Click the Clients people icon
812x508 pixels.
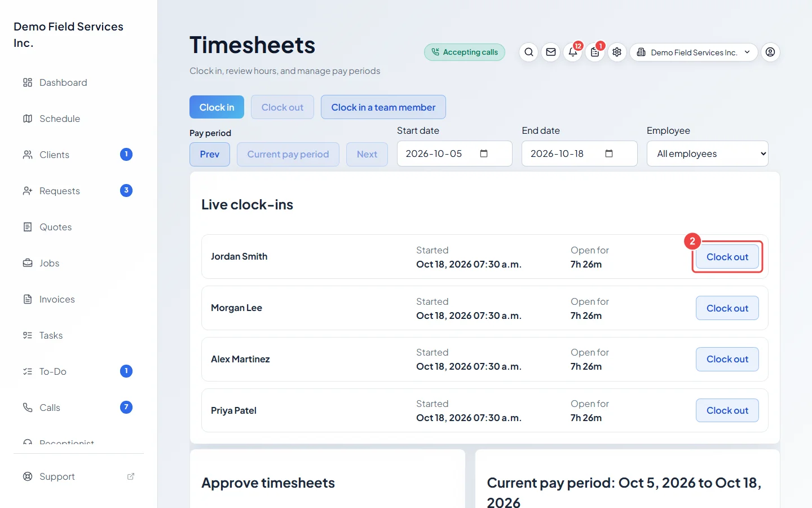28,155
